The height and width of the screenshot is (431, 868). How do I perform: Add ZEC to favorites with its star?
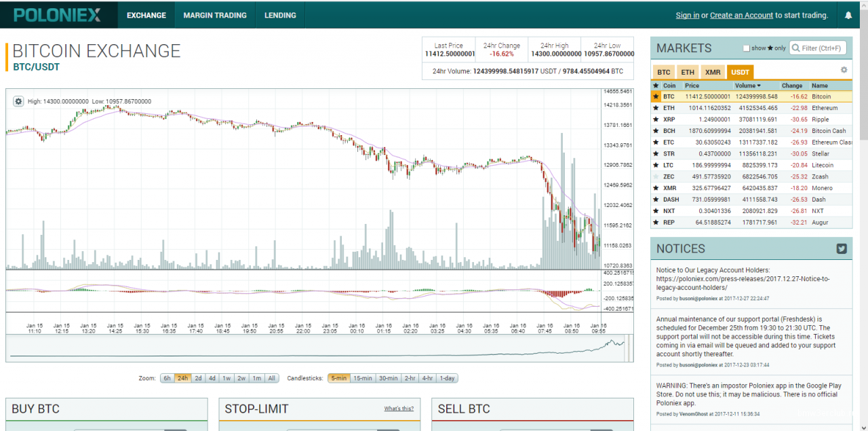(x=655, y=176)
